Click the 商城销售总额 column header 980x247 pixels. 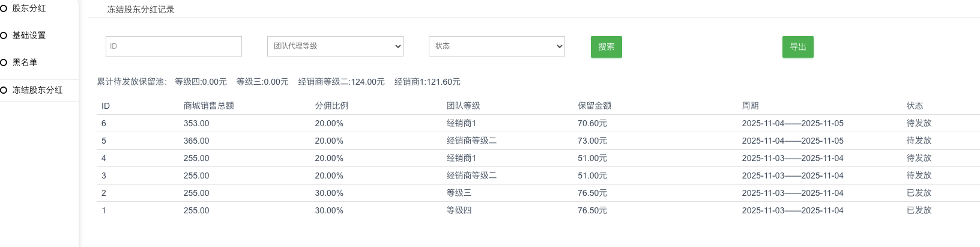tap(208, 106)
